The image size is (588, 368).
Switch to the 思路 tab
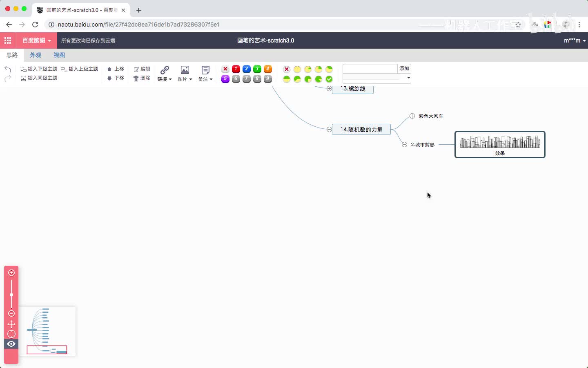[12, 55]
